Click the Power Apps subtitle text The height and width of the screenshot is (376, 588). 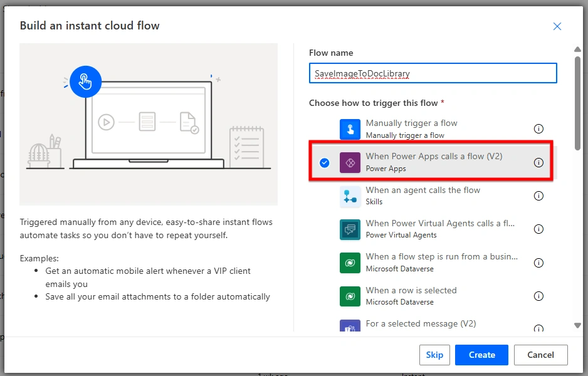[386, 169]
